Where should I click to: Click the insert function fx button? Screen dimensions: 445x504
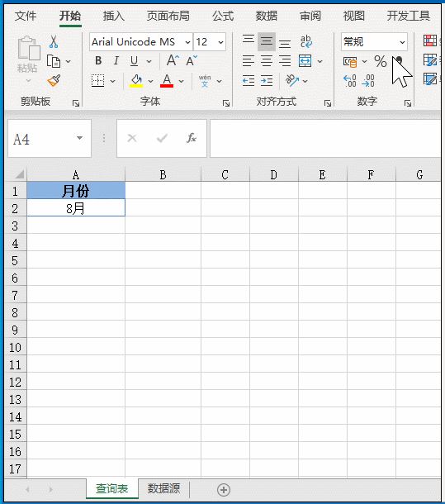[x=192, y=138]
